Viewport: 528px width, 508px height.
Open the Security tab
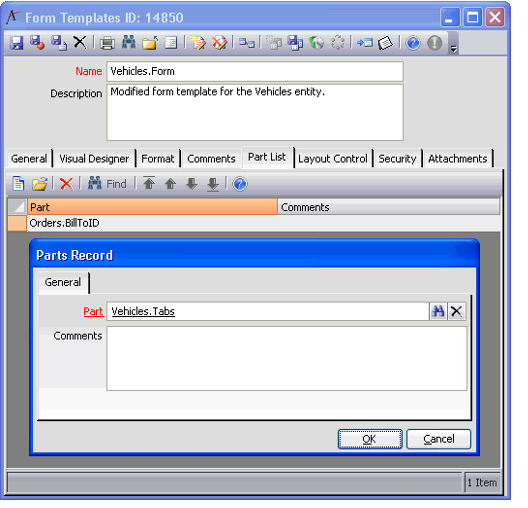click(x=397, y=159)
